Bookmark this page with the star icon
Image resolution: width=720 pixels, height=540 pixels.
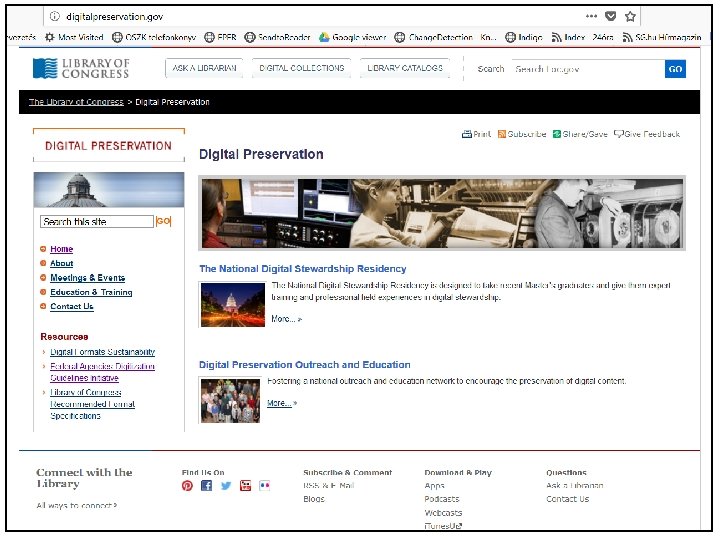click(630, 17)
